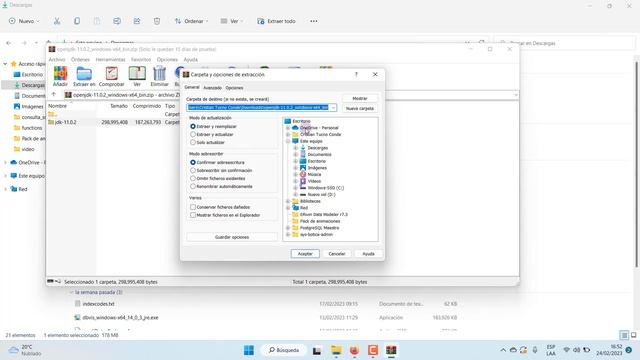Click the help question mark in extraction dialog

coord(356,74)
